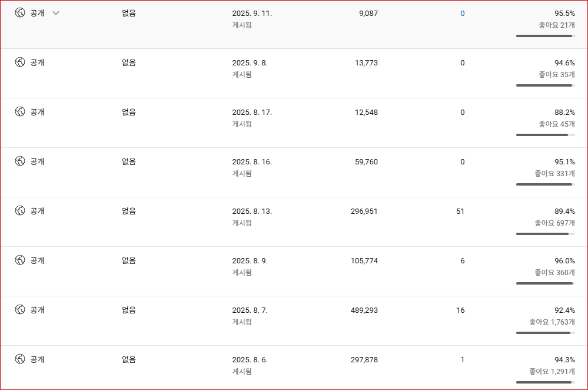588x390 pixels.
Task: Click the 좋아요 1,291개 likes text
Action: [552, 371]
